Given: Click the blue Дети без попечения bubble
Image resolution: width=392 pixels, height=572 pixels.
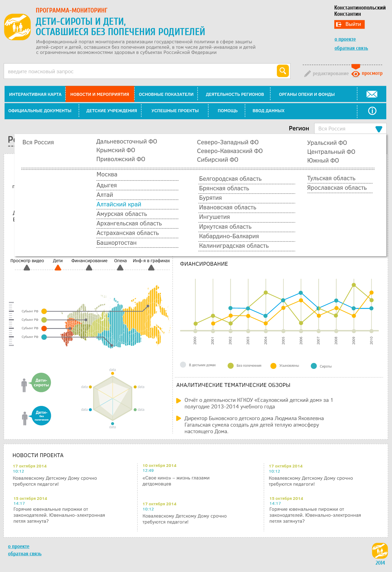Looking at the screenshot, I should point(41,416).
